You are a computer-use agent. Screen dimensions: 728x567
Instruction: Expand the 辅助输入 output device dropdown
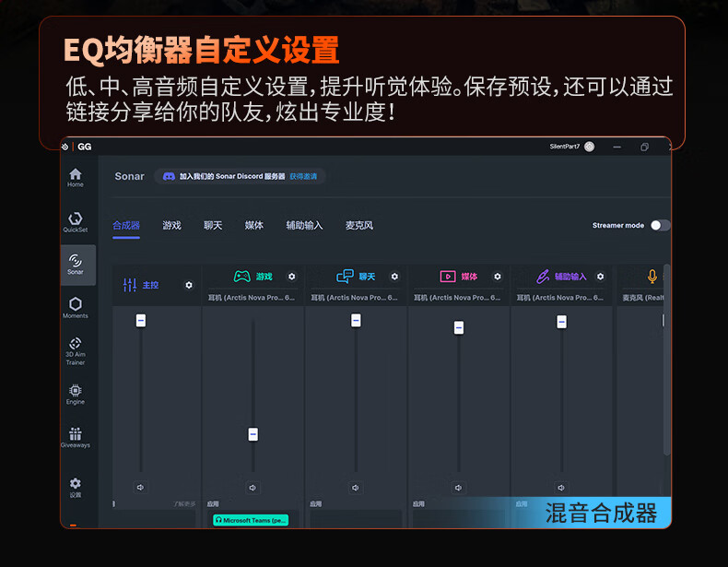tap(560, 298)
